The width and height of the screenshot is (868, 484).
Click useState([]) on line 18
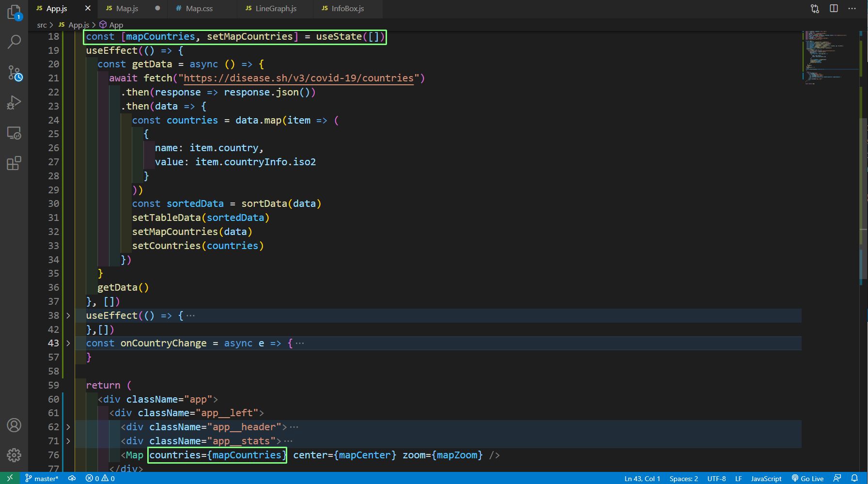coord(350,36)
